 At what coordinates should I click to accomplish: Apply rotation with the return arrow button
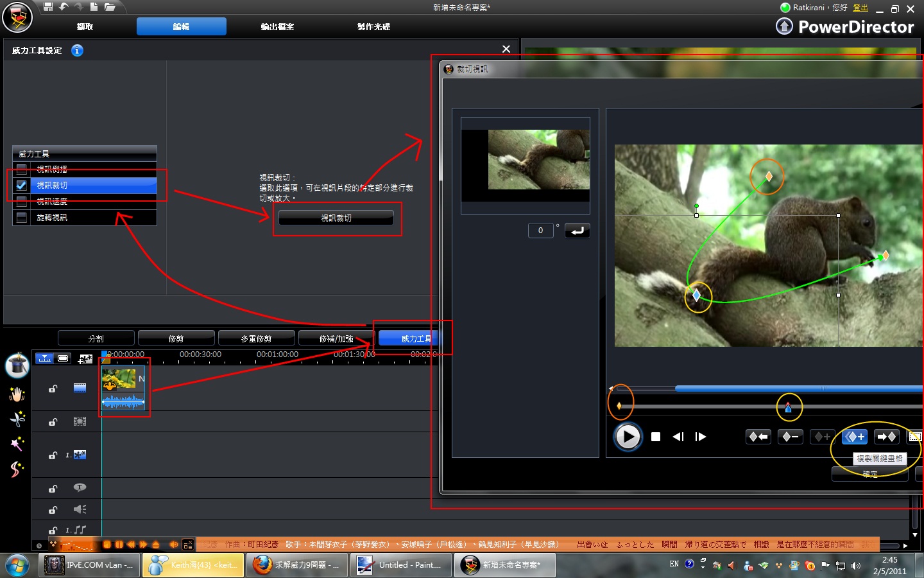click(577, 231)
